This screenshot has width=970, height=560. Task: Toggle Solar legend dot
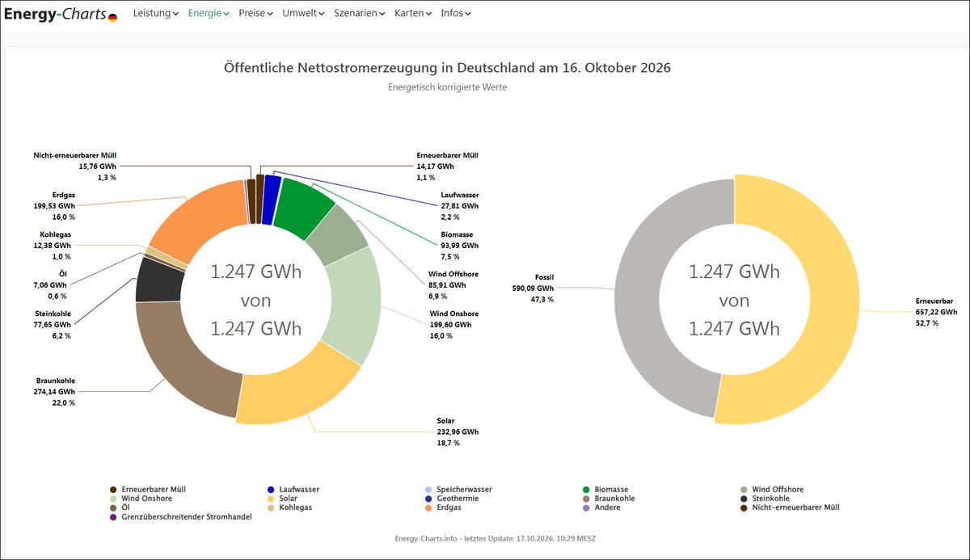(271, 499)
